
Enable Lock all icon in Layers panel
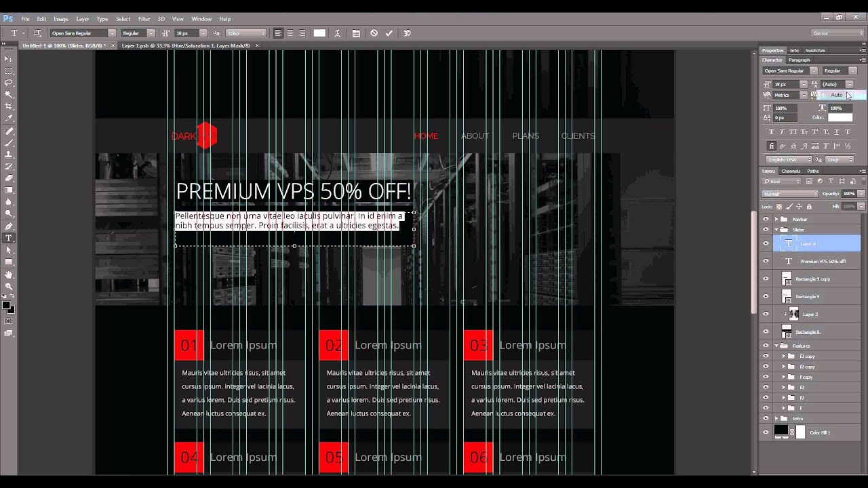tap(809, 206)
